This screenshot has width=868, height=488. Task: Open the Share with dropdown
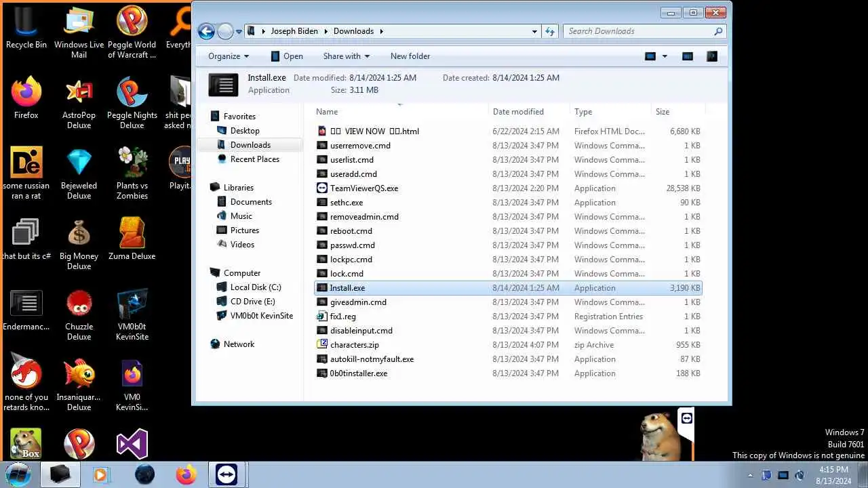click(347, 56)
